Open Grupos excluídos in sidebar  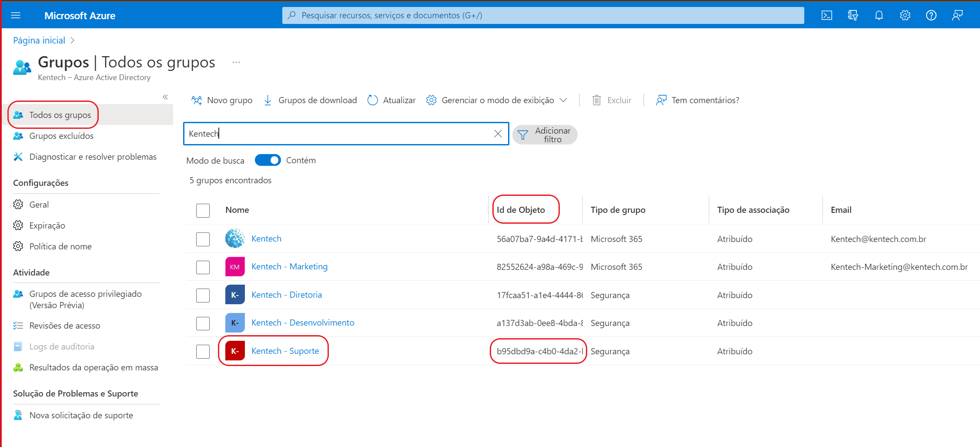pyautogui.click(x=61, y=136)
